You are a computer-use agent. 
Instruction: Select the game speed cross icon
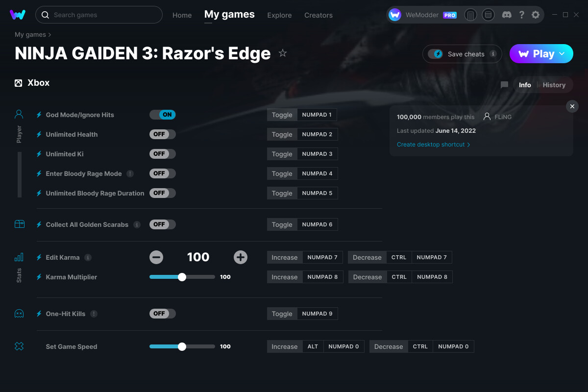pos(19,346)
